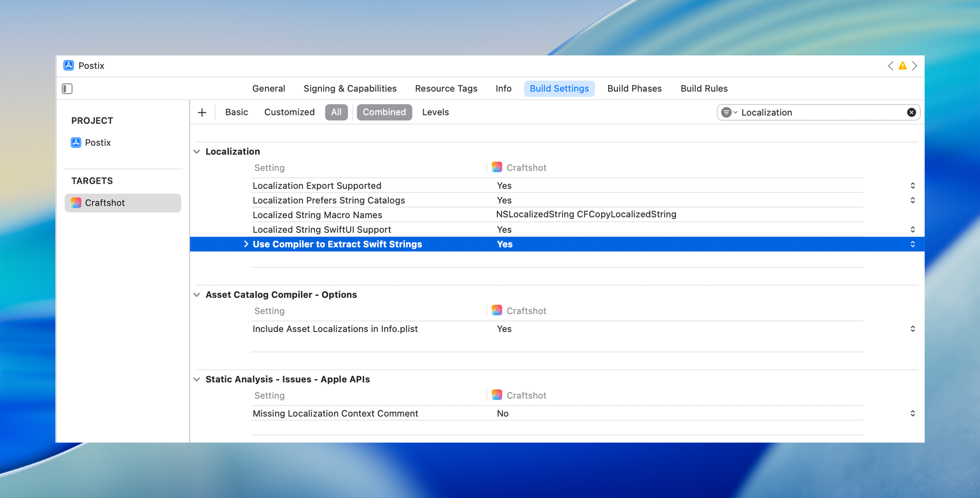980x498 pixels.
Task: Collapse the Localization section
Action: (197, 152)
